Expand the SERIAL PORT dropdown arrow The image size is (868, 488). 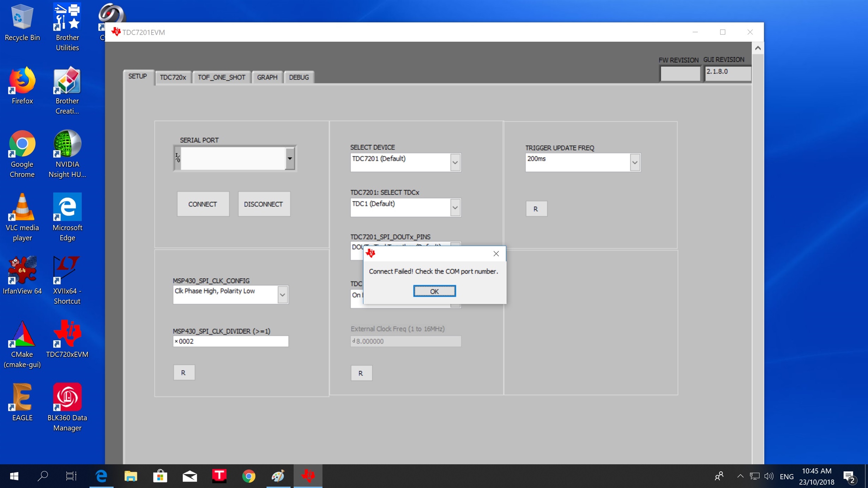[290, 158]
